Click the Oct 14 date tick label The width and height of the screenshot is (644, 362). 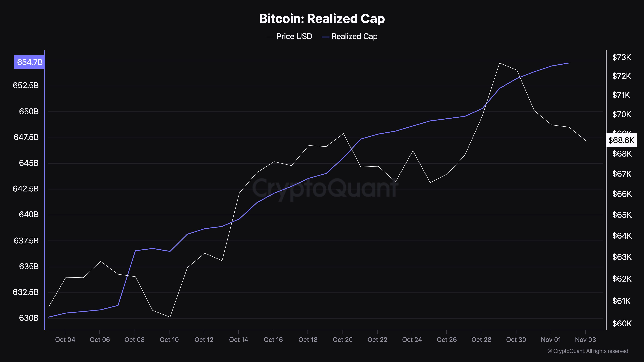[x=238, y=340]
